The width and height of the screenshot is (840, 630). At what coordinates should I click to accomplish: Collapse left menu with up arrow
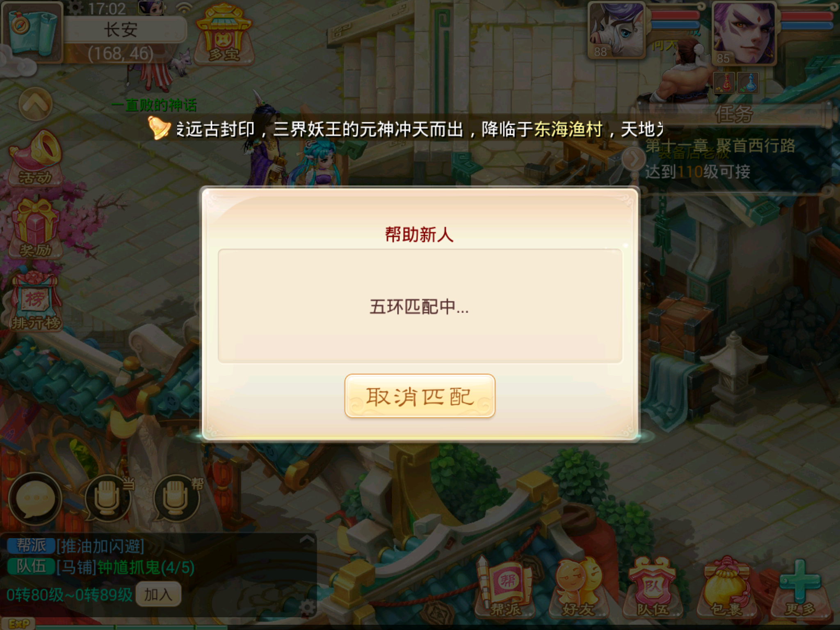pos(35,105)
